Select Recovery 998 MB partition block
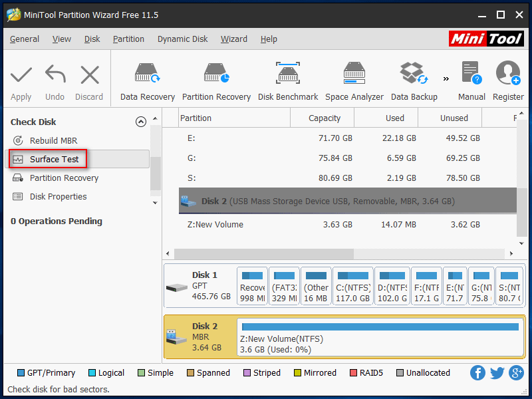Viewport: 532px width, 399px height. pyautogui.click(x=253, y=287)
